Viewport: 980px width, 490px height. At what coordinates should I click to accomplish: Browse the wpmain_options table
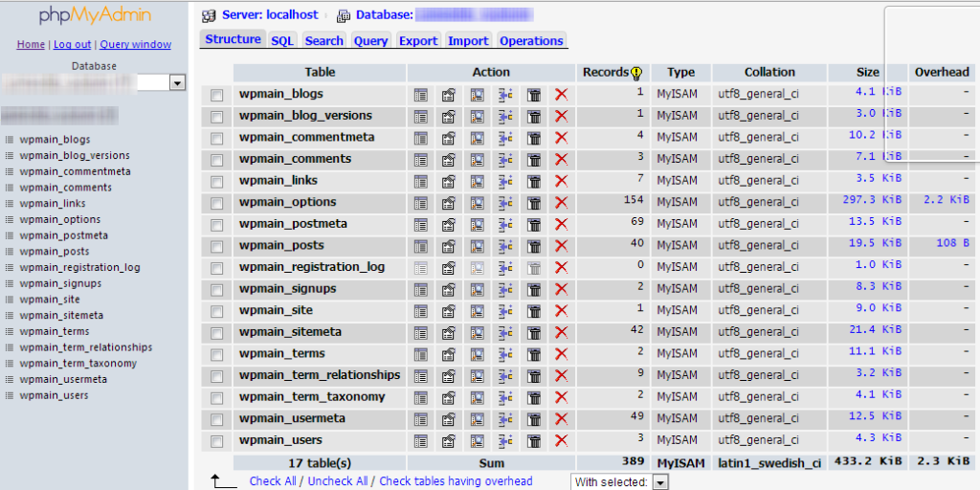point(421,203)
